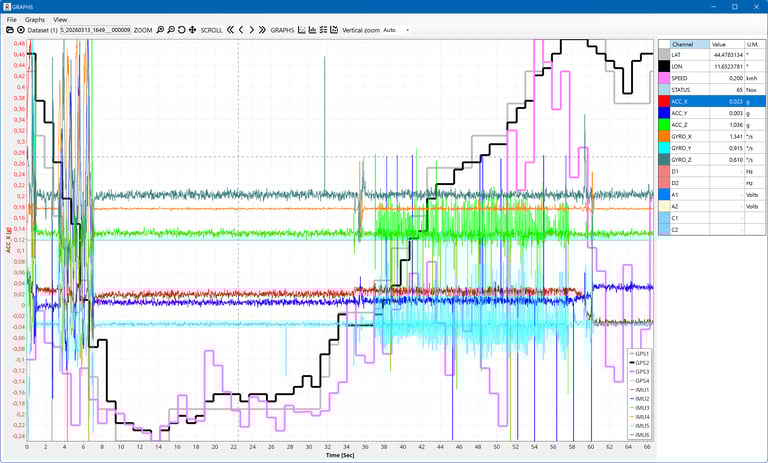The width and height of the screenshot is (768, 463).
Task: Click the Channel column header
Action: pyautogui.click(x=688, y=45)
